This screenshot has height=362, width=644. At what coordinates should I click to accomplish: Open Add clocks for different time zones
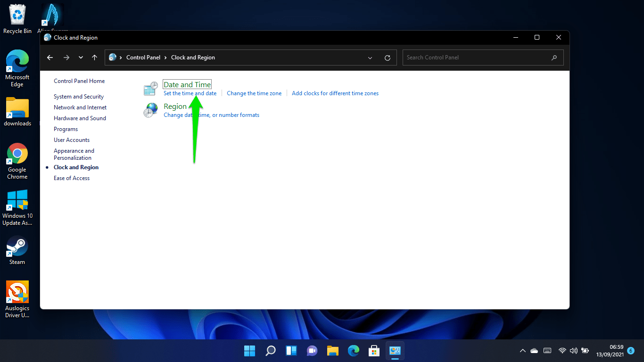tap(335, 93)
